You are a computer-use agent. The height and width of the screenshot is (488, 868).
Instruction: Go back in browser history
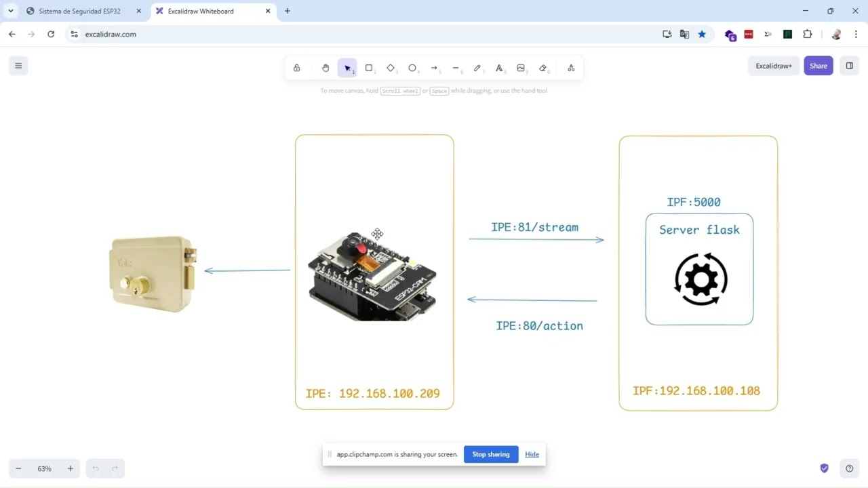12,34
